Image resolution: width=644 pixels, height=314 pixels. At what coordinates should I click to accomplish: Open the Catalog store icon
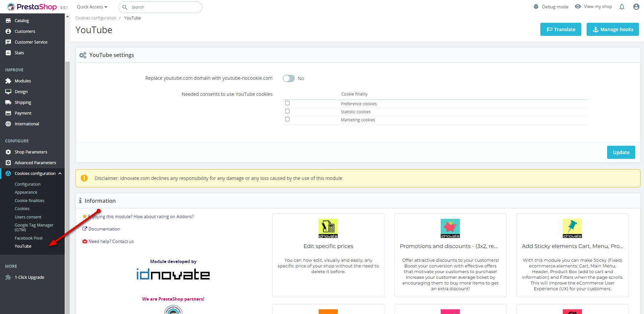coord(8,21)
